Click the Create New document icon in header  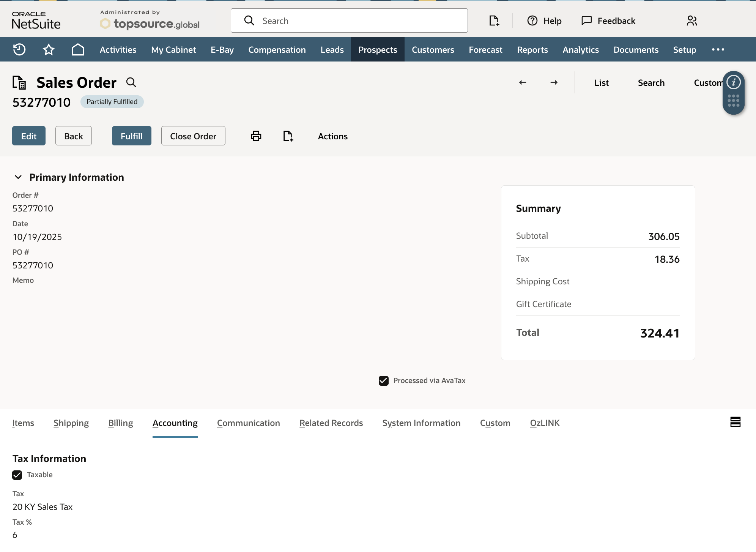pos(494,21)
